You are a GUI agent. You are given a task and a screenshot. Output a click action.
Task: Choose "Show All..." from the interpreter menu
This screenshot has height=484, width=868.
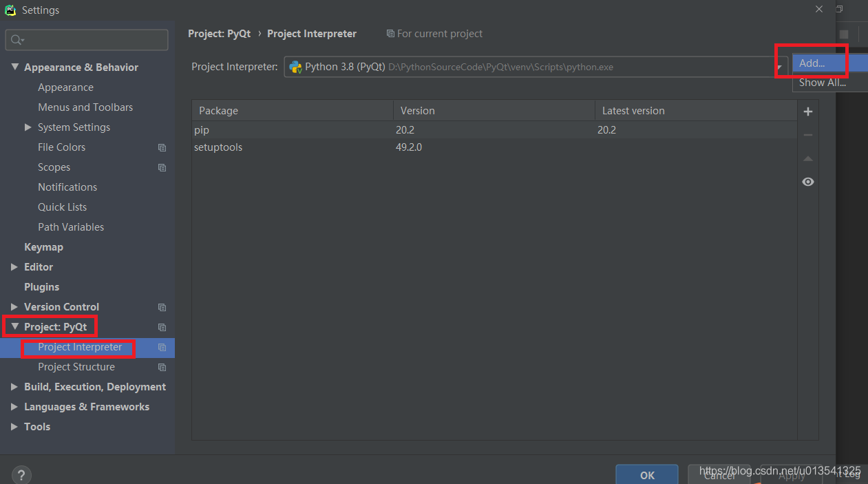coord(823,82)
